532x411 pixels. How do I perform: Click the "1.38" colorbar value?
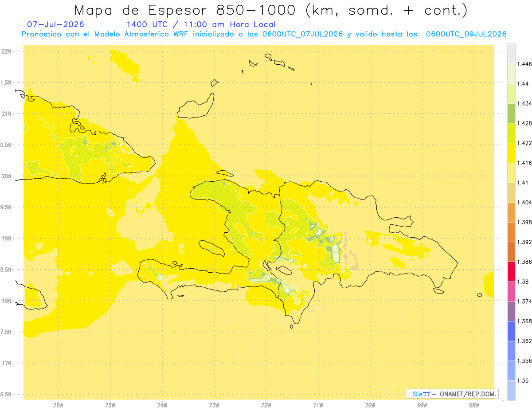click(x=524, y=282)
